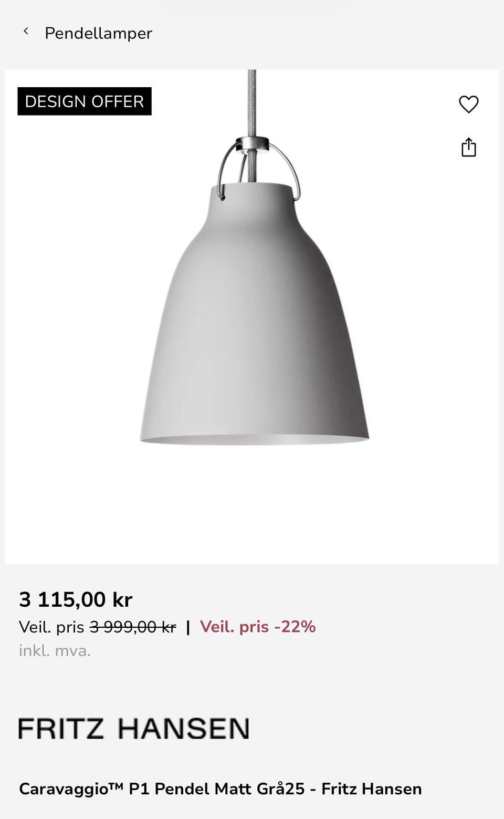Open the share sheet icon
The width and height of the screenshot is (504, 819).
pos(468,148)
